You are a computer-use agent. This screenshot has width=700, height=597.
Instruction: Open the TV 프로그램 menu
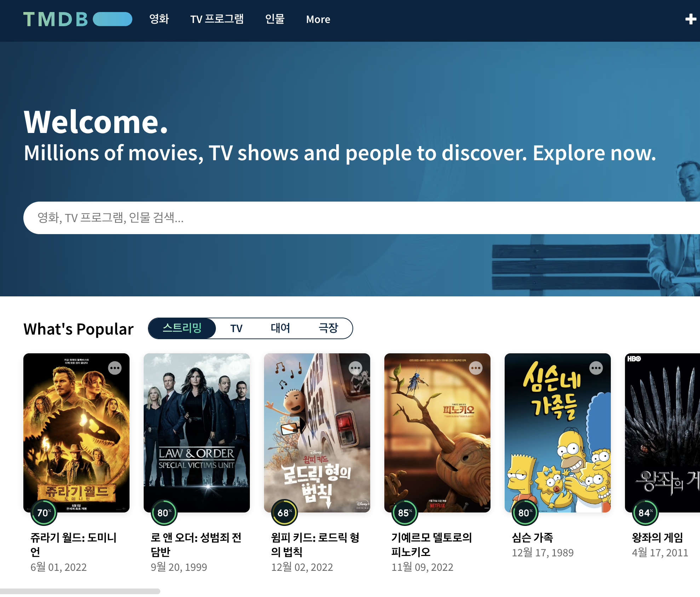point(217,19)
